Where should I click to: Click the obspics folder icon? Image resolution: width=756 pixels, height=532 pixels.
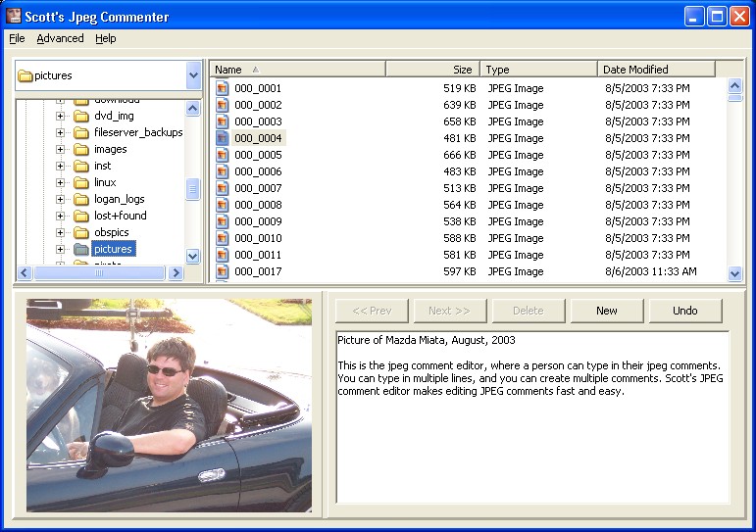click(x=81, y=232)
